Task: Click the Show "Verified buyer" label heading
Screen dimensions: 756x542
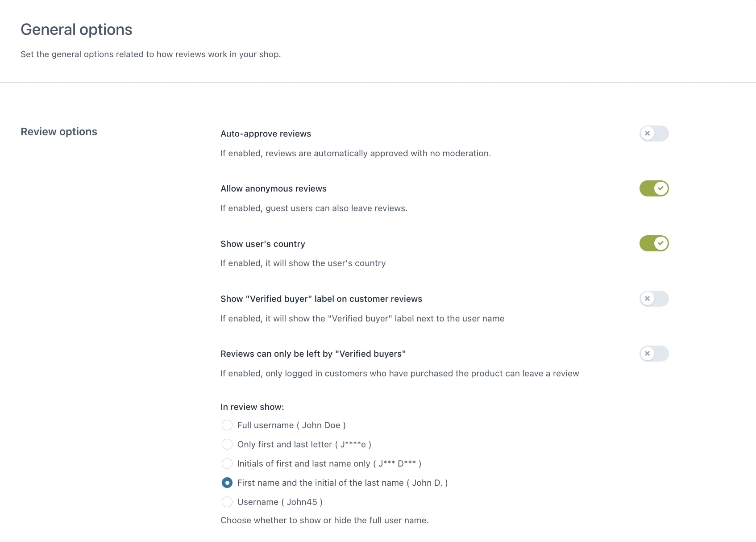Action: 321,299
